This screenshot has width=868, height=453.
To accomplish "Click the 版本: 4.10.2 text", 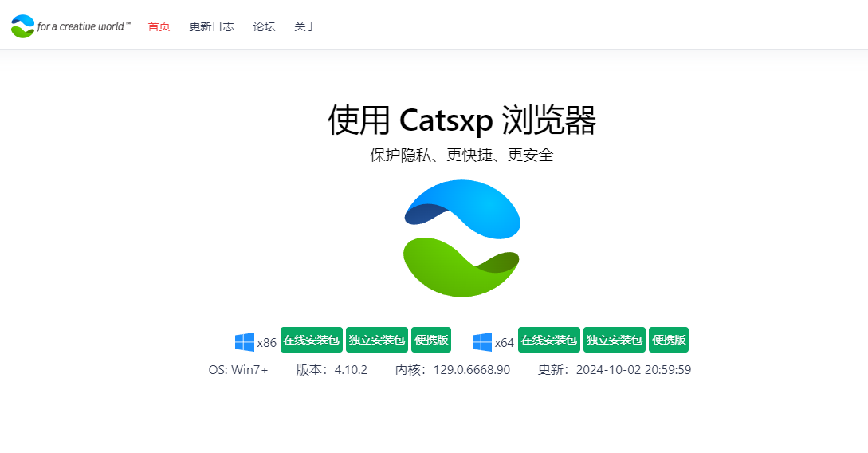I will tap(332, 370).
